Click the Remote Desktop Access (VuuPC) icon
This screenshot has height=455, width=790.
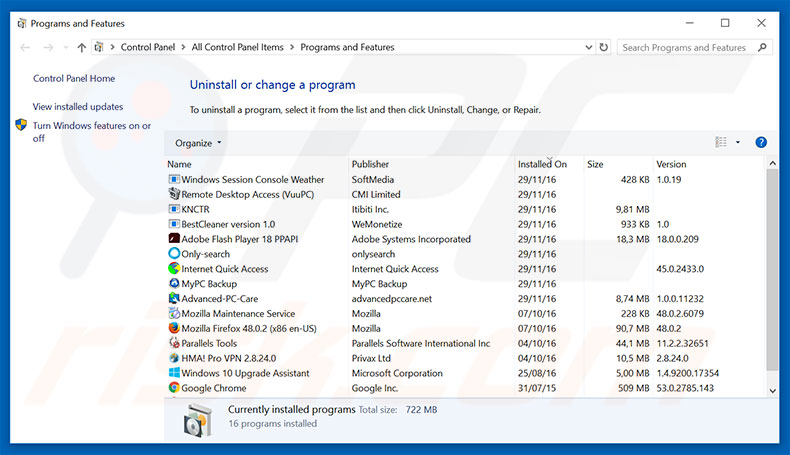(x=174, y=194)
